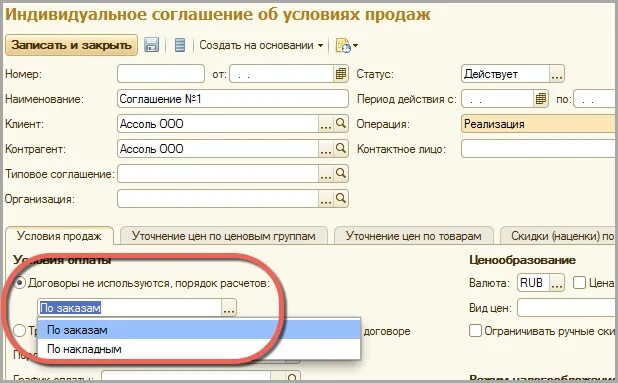
Task: Open the Статус selection ellipsis button
Action: (557, 74)
